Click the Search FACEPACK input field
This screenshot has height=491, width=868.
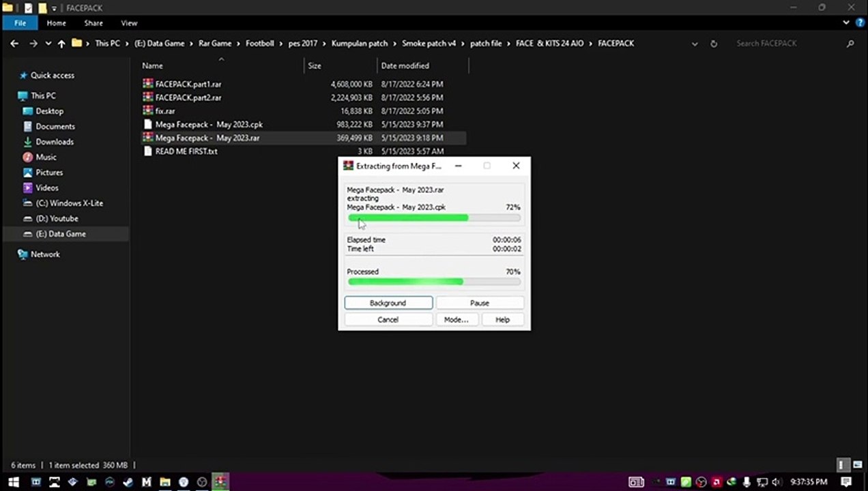786,43
